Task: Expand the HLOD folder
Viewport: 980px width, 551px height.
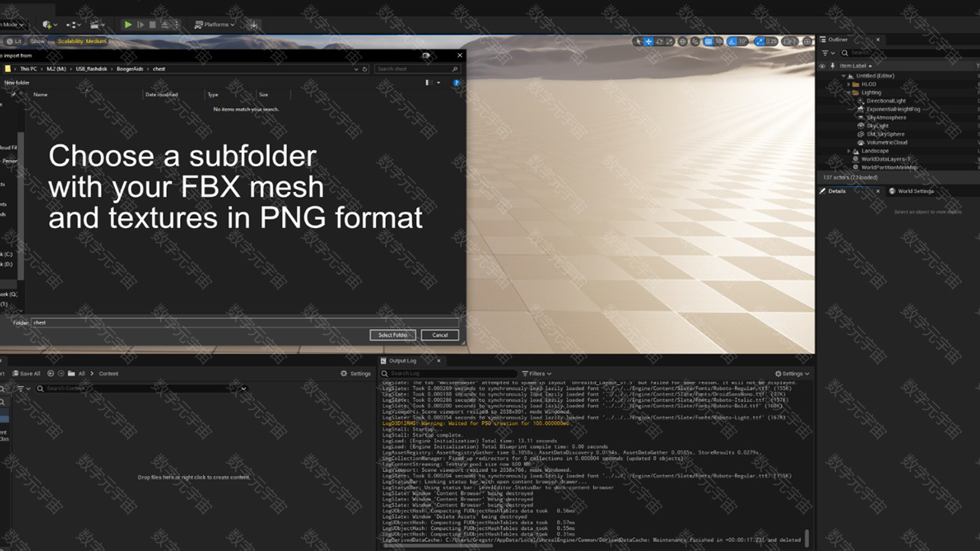Action: click(849, 84)
